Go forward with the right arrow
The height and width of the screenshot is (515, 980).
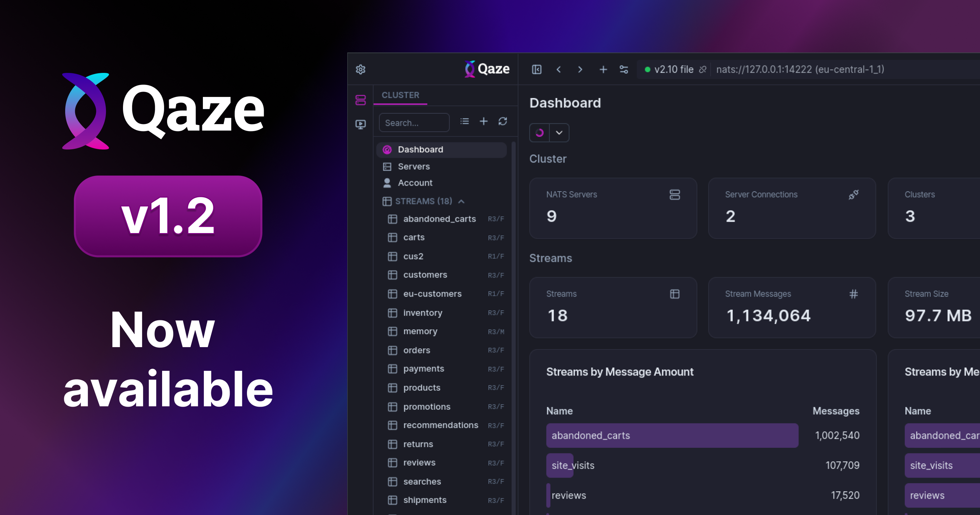coord(580,69)
